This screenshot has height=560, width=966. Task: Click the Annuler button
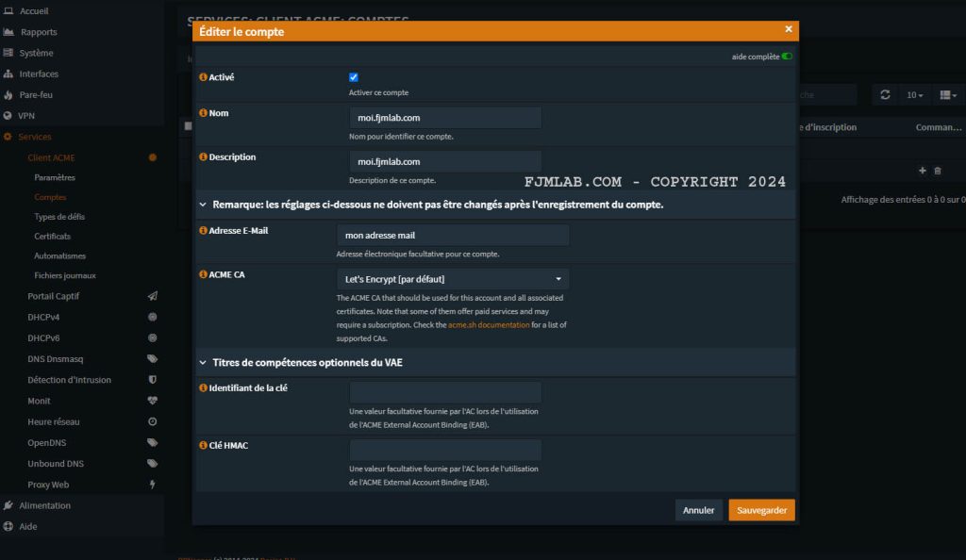click(699, 510)
